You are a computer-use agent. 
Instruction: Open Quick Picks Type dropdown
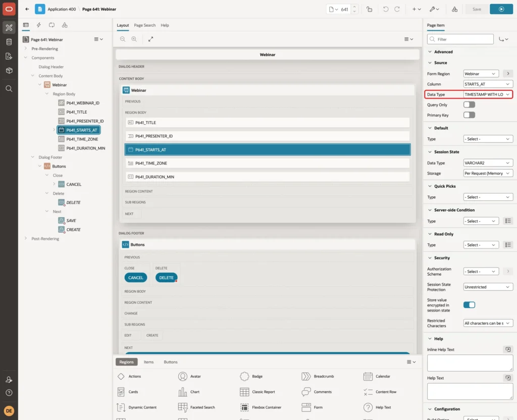pyautogui.click(x=488, y=197)
